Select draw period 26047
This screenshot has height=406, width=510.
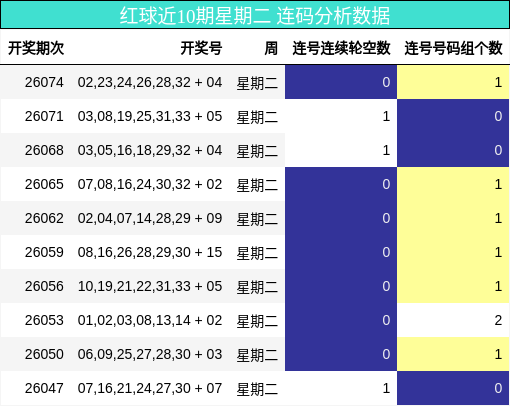click(44, 388)
